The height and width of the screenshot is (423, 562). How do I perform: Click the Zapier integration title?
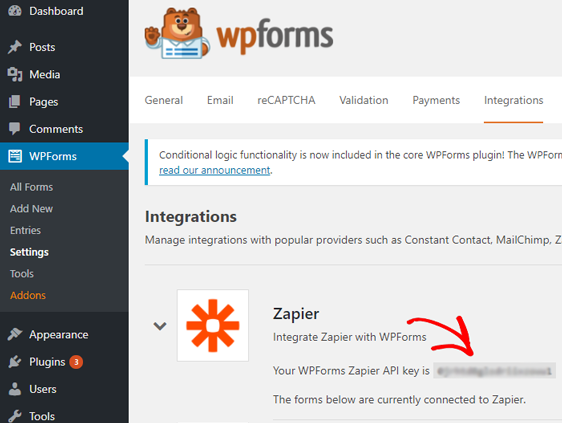(x=296, y=314)
